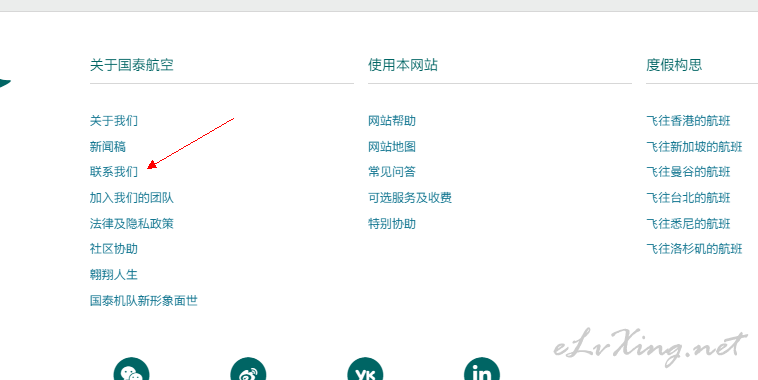Open 飞往香港的航班 link

pos(688,121)
